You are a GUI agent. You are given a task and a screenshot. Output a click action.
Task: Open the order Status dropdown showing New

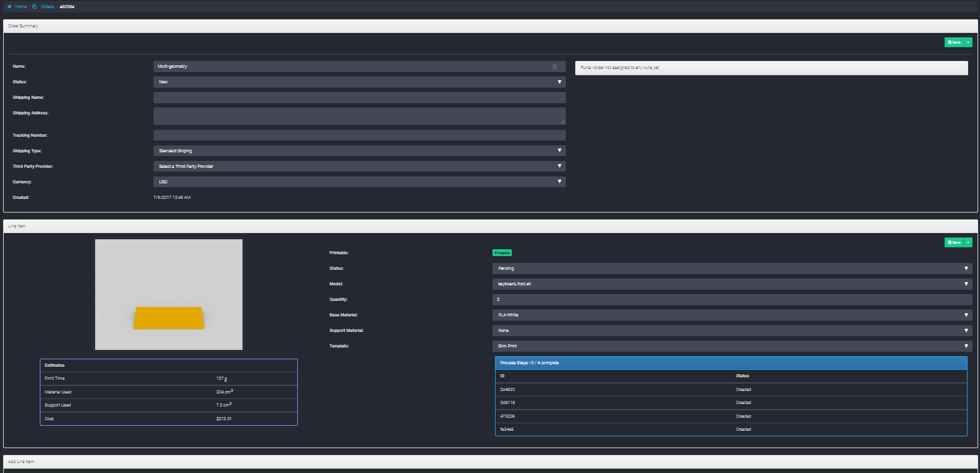point(359,82)
